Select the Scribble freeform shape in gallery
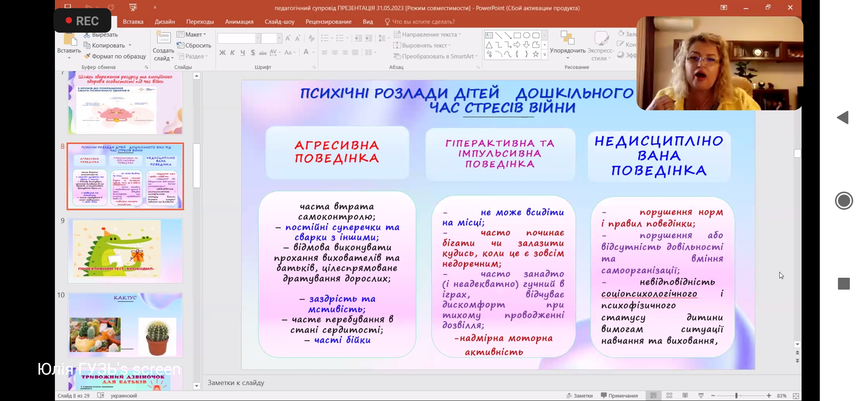 click(x=489, y=54)
